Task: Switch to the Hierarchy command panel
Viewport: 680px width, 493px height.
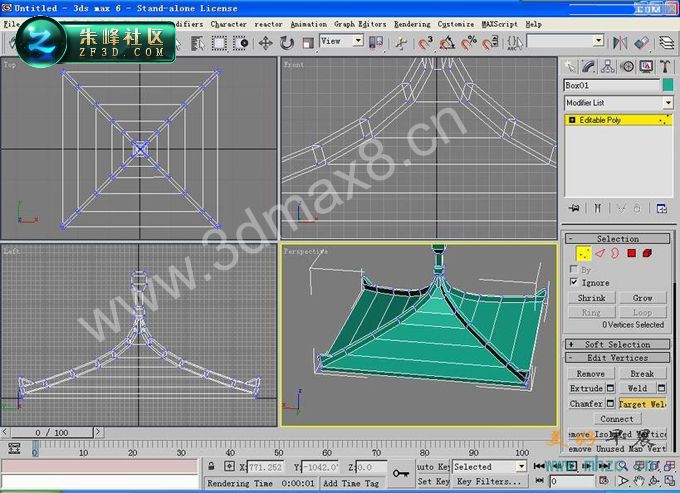Action: pyautogui.click(x=608, y=66)
